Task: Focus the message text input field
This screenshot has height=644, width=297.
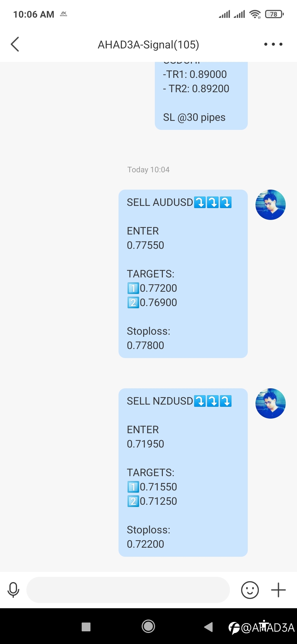Action: pyautogui.click(x=128, y=590)
